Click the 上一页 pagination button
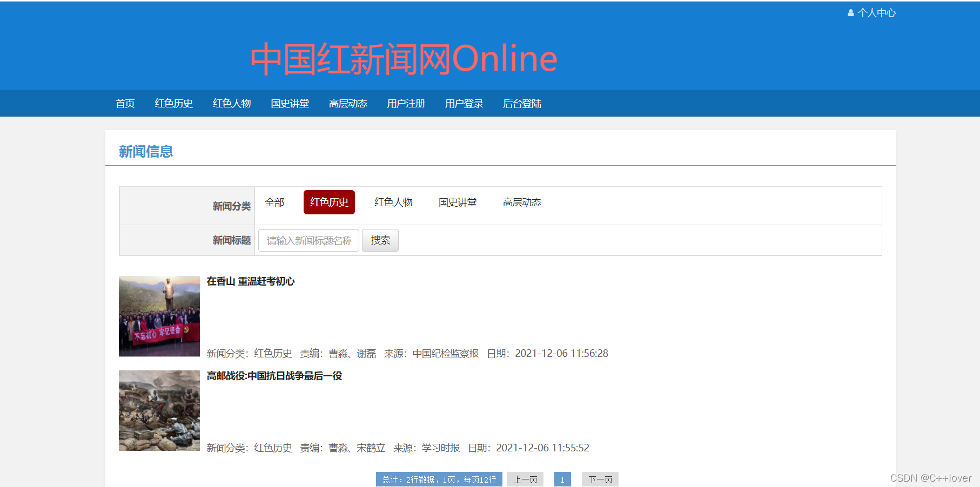 (525, 479)
